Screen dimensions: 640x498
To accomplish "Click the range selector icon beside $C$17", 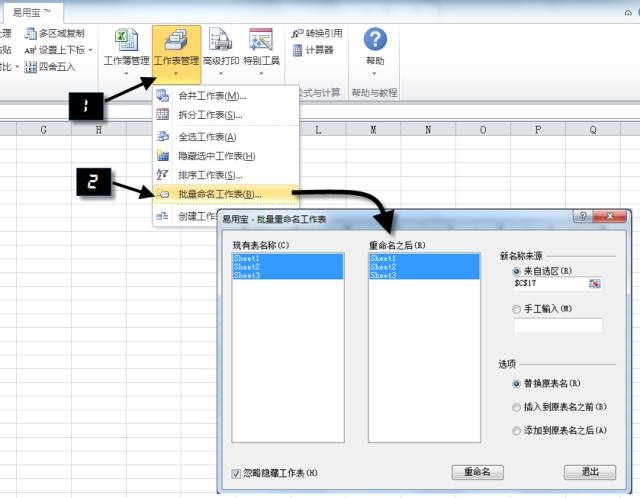I will 595,283.
